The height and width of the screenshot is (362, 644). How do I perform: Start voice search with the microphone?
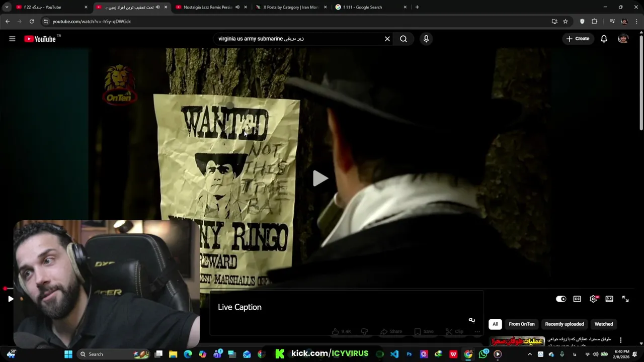426,39
